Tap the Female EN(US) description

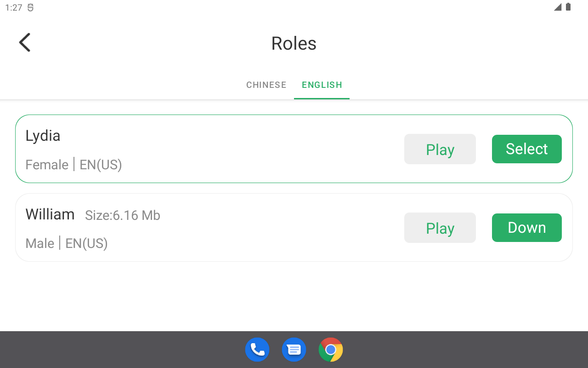[73, 165]
